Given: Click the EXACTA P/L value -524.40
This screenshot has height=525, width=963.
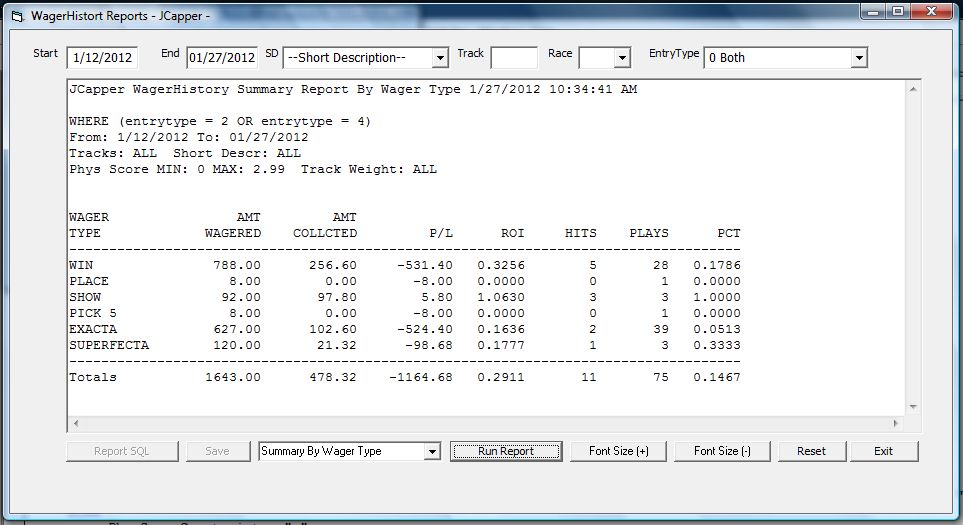Looking at the screenshot, I should [425, 329].
